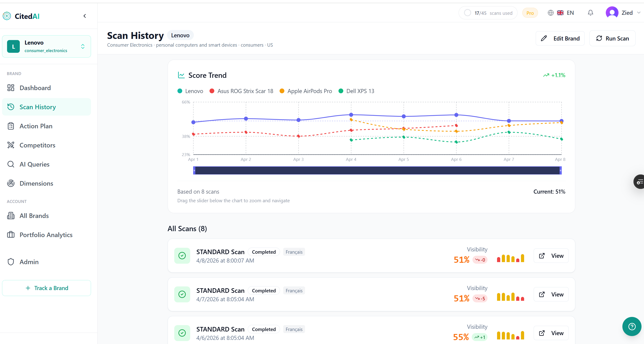
Task: Click the CitedAI logo icon
Action: click(7, 16)
